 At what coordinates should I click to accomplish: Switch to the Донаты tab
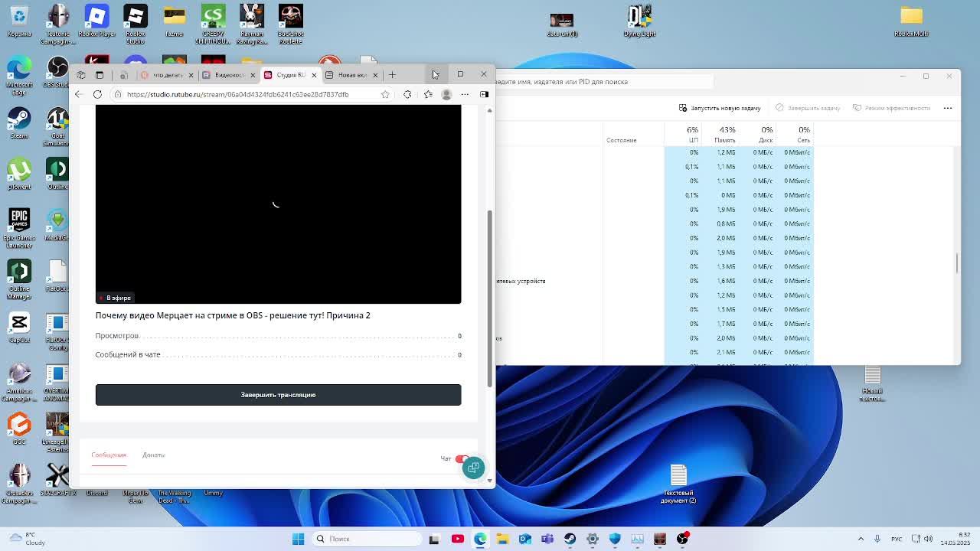tap(153, 455)
